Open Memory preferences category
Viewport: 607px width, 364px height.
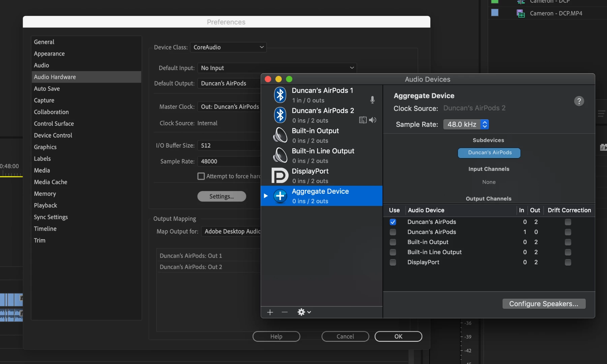tap(86, 194)
